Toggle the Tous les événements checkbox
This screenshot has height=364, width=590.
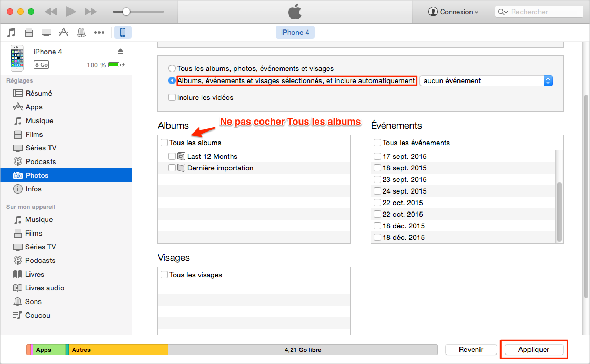tap(377, 143)
